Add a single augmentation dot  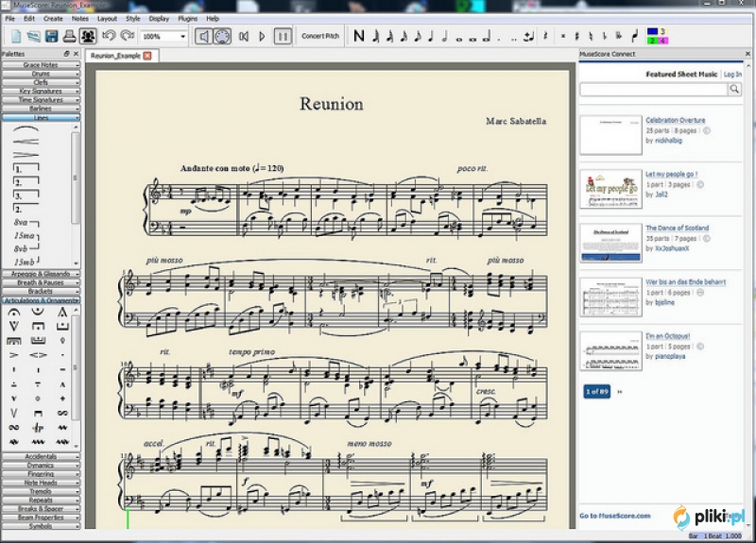pos(500,38)
